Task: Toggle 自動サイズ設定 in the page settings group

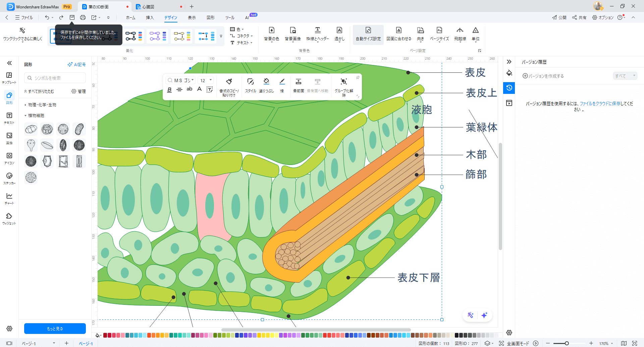Action: [x=368, y=34]
